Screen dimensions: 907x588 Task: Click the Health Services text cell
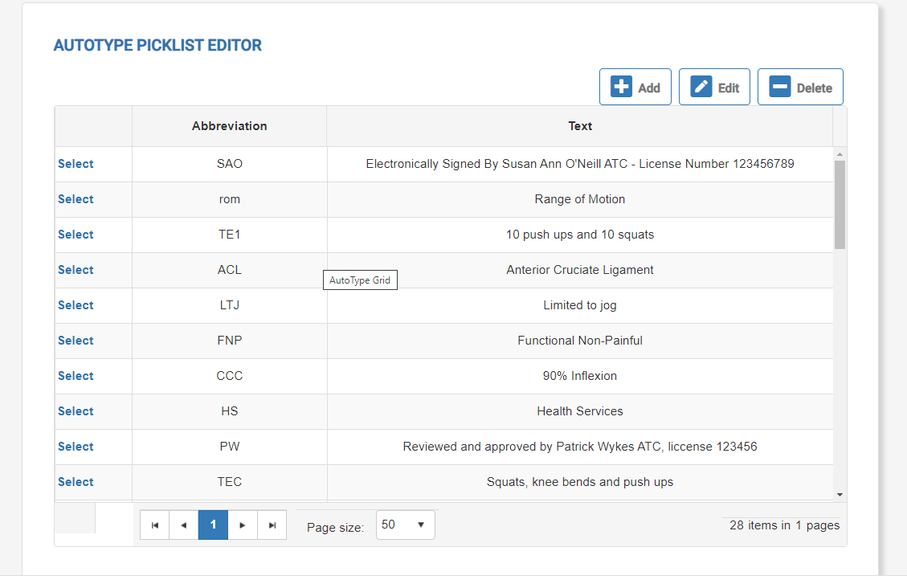coord(580,411)
